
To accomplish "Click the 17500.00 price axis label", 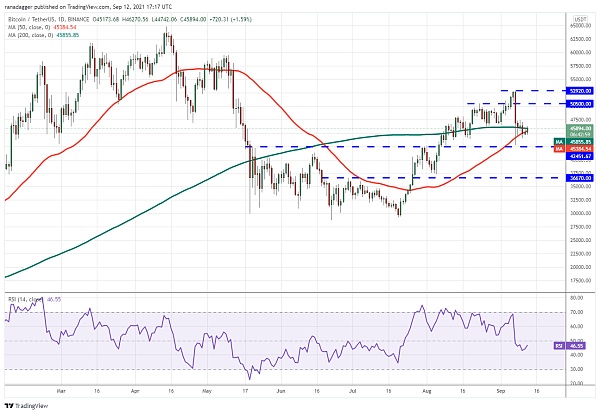I will point(580,280).
